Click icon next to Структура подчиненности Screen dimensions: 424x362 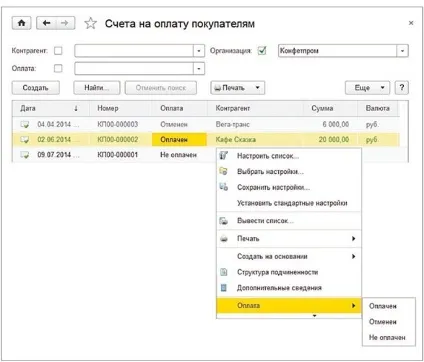point(224,272)
